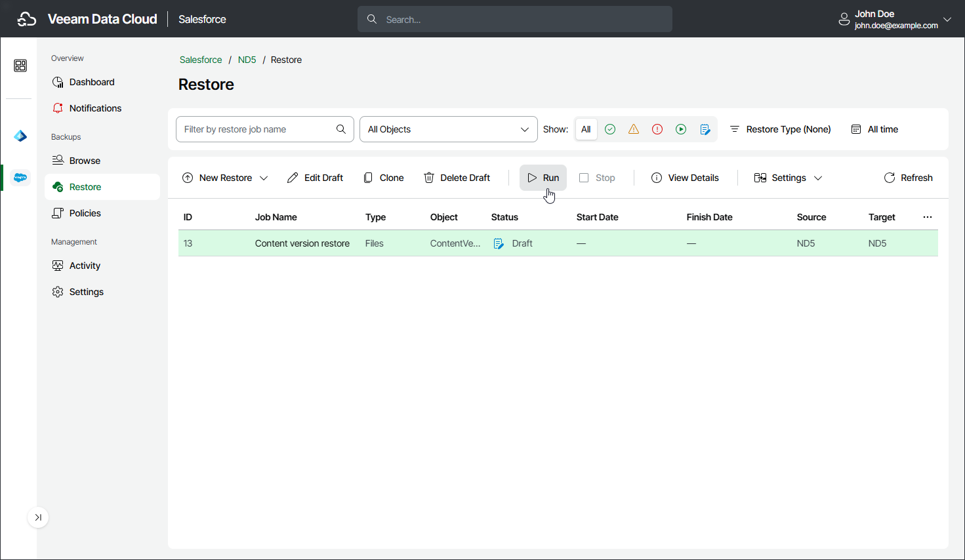Click the Files type cell
This screenshot has width=965, height=560.
(x=375, y=243)
